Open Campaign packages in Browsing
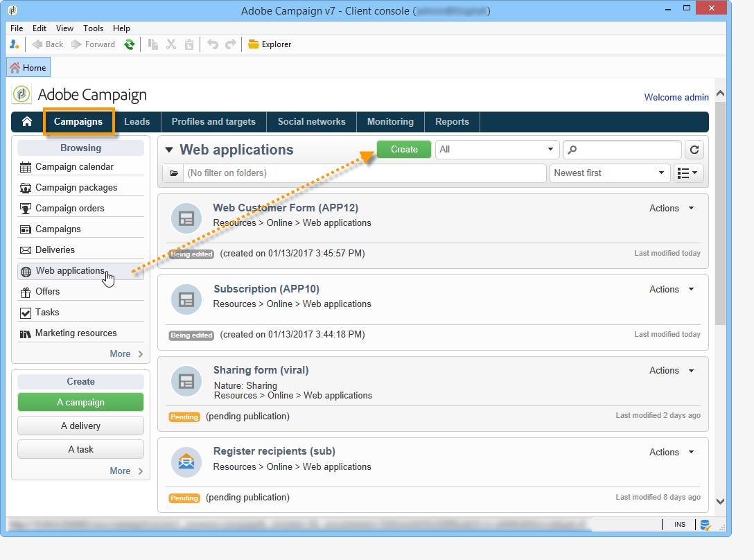The image size is (754, 560). [x=81, y=188]
